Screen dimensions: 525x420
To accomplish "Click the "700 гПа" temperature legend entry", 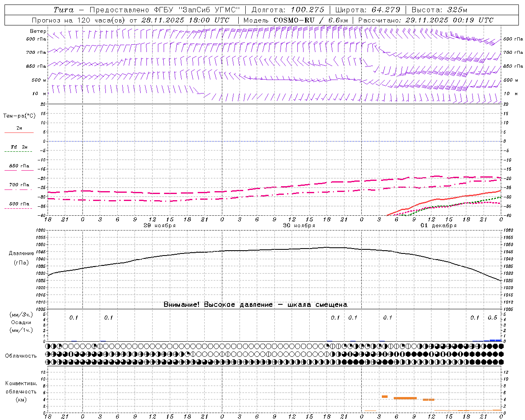I will [19, 185].
